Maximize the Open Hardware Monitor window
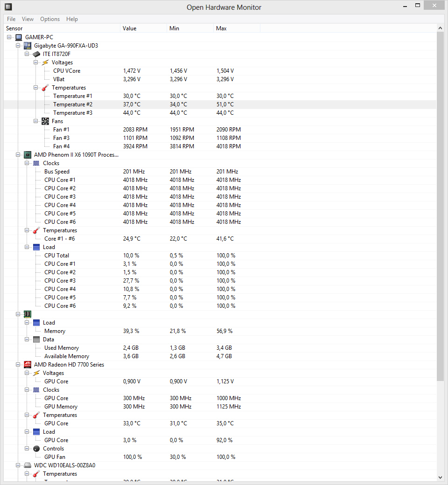Image resolution: width=448 pixels, height=485 pixels. coord(418,6)
